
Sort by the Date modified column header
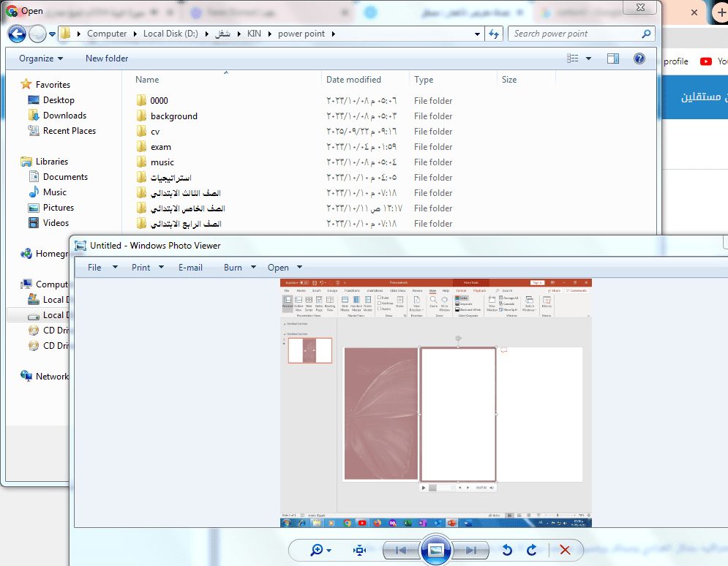point(353,80)
